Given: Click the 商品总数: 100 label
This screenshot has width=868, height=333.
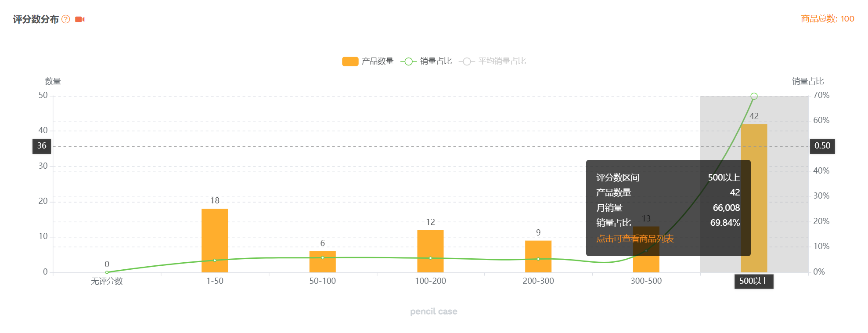Looking at the screenshot, I should coord(827,19).
